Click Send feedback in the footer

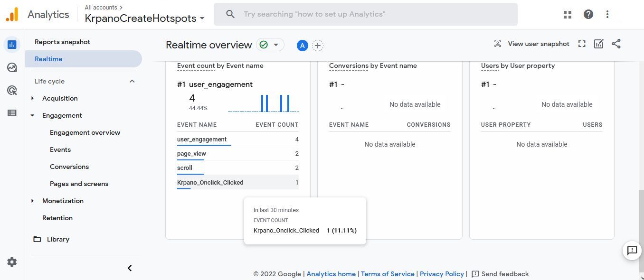pyautogui.click(x=500, y=274)
